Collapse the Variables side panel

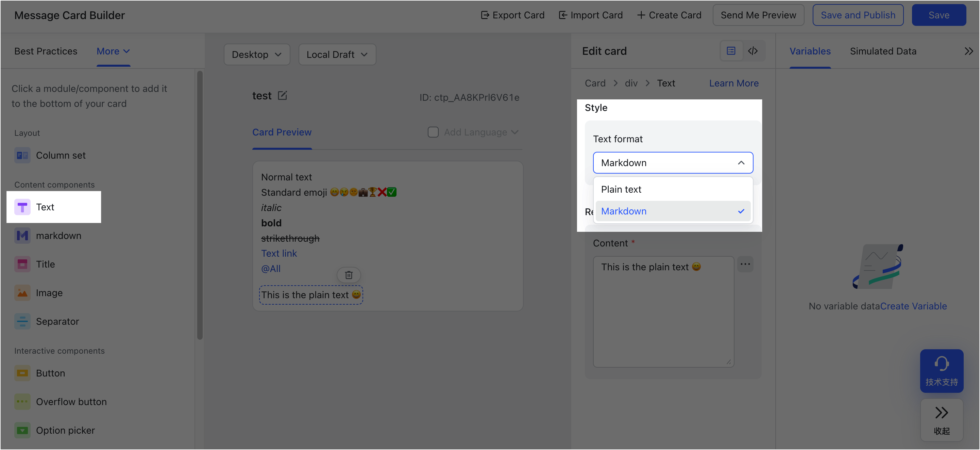[x=968, y=51]
